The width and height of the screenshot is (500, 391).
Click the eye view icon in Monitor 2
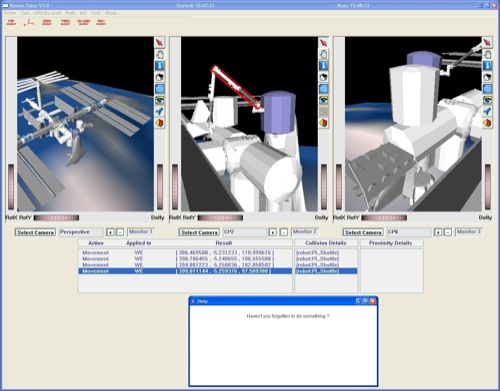[x=323, y=100]
